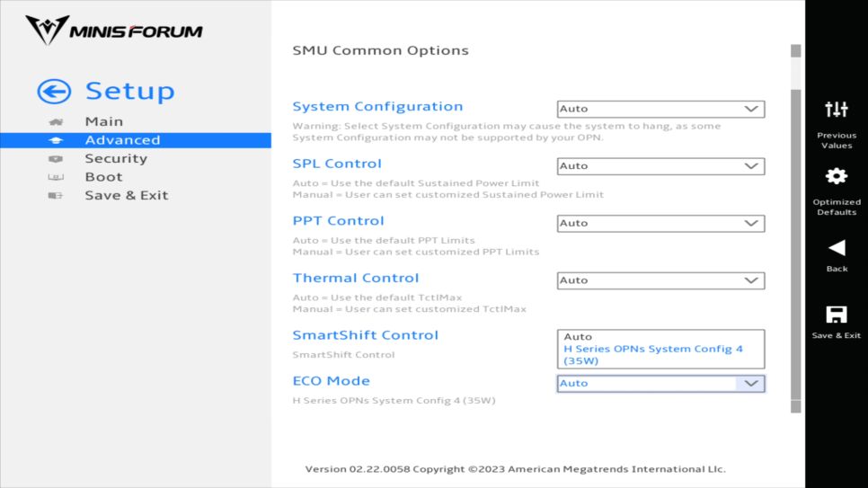Screen dimensions: 868x488
Task: Click the ECO Mode dropdown arrow
Action: pyautogui.click(x=750, y=384)
